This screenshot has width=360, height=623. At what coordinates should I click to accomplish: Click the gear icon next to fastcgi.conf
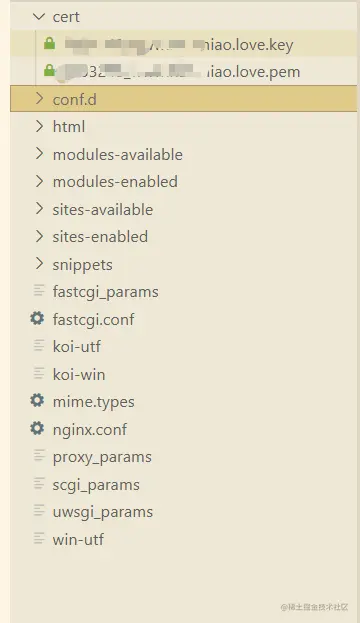pyautogui.click(x=37, y=318)
